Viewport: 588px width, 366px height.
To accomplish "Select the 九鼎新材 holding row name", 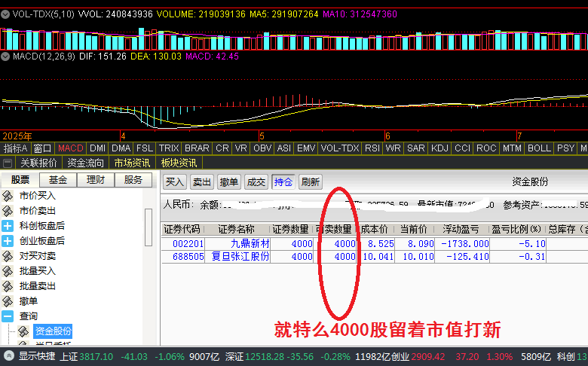I will click(250, 244).
